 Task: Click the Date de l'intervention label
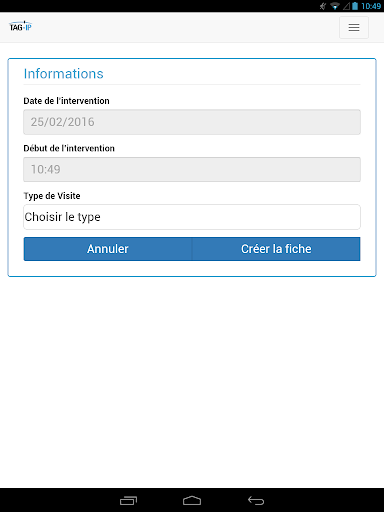click(66, 101)
